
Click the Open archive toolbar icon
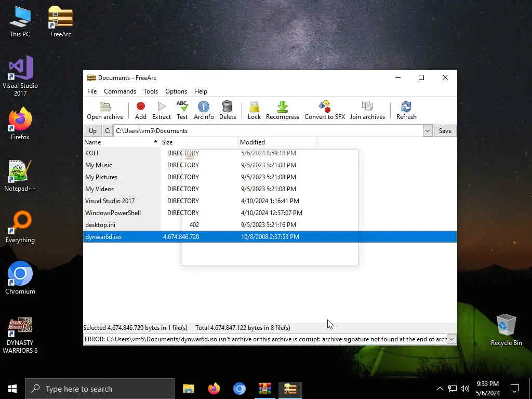pos(105,110)
